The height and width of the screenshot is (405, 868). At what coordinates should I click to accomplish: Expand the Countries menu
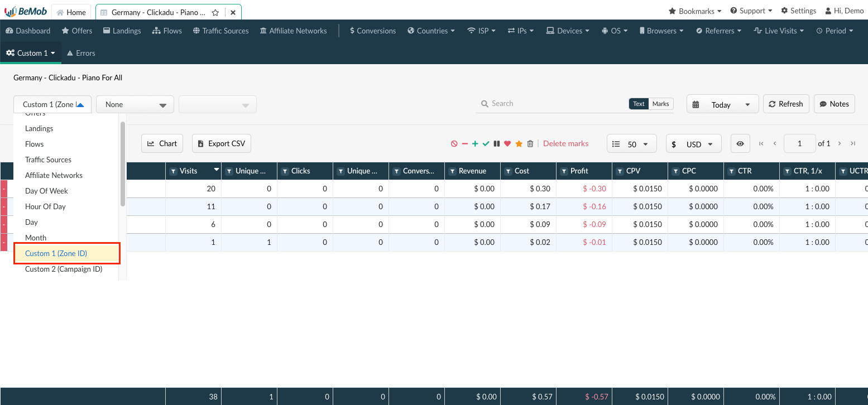(x=431, y=31)
